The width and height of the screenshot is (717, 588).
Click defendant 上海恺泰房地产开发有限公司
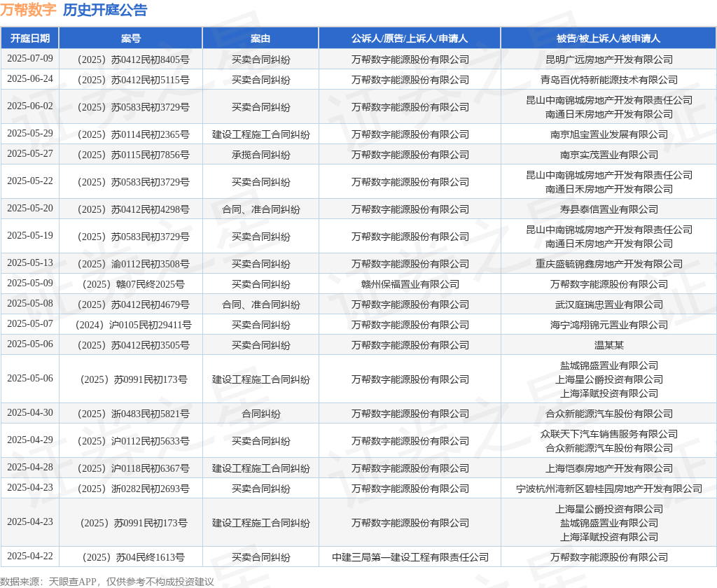608,468
